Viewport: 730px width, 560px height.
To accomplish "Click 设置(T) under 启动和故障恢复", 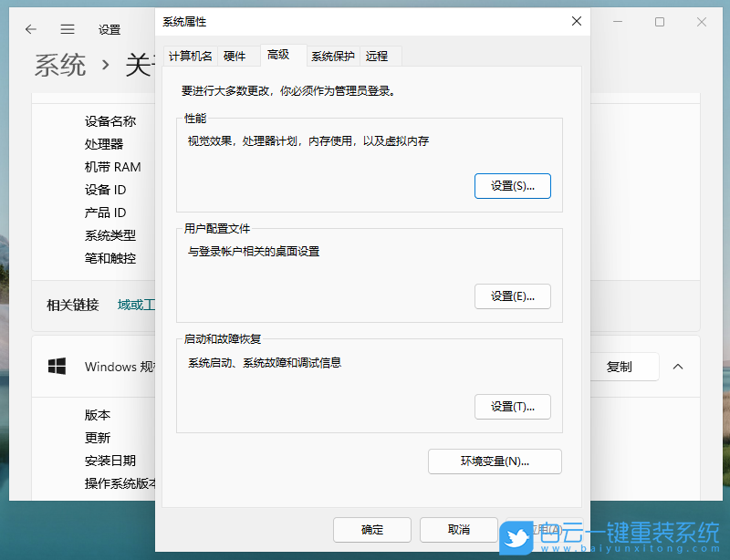I will click(512, 407).
